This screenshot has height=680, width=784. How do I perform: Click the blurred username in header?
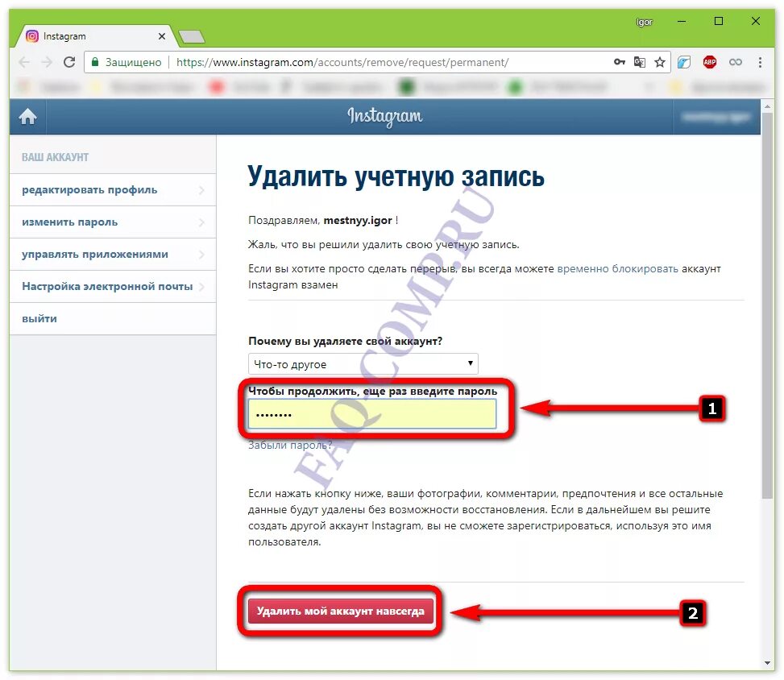716,117
